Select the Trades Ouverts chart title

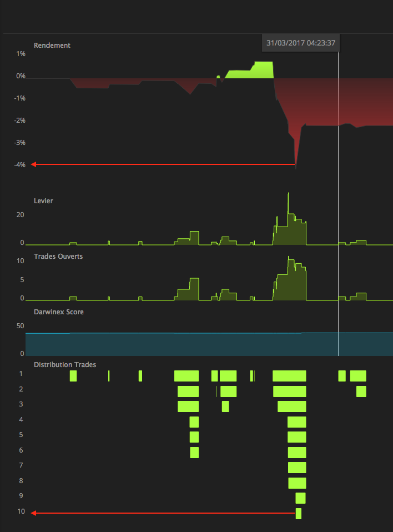(58, 256)
